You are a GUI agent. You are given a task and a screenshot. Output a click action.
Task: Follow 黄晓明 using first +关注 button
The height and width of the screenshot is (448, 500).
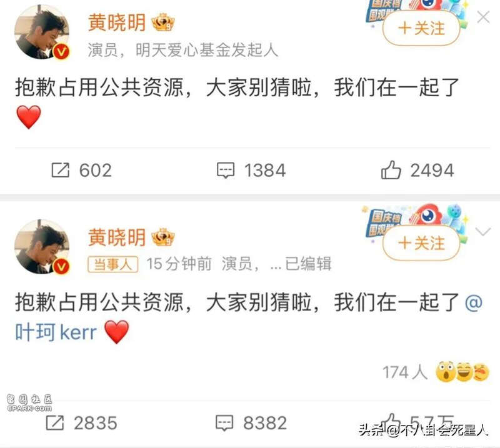click(x=421, y=28)
